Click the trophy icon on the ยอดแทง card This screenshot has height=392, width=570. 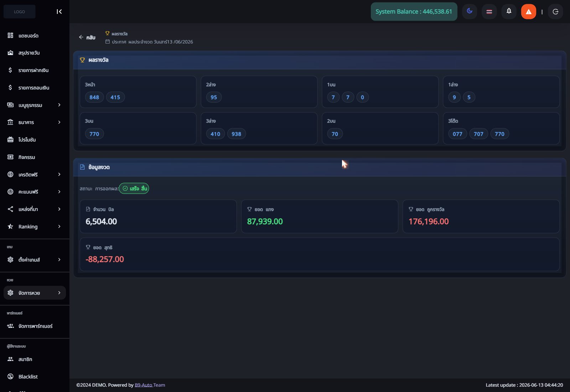pos(249,209)
